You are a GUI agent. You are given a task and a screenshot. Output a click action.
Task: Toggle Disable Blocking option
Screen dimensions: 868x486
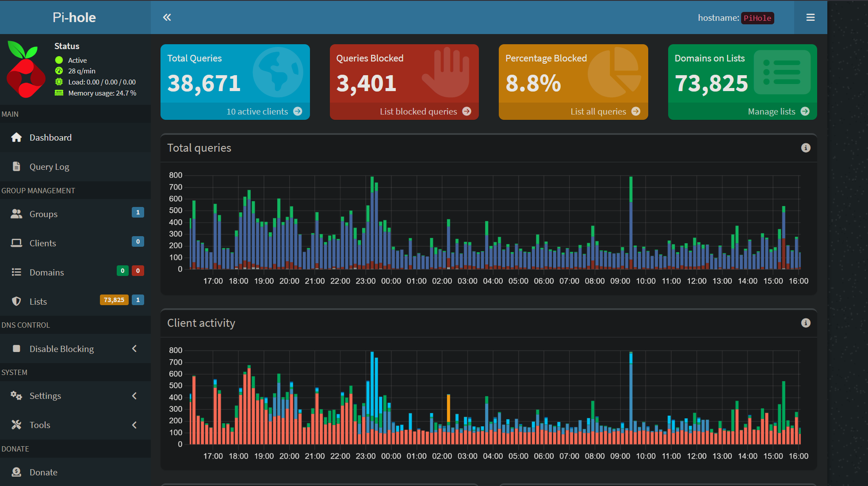coord(61,349)
